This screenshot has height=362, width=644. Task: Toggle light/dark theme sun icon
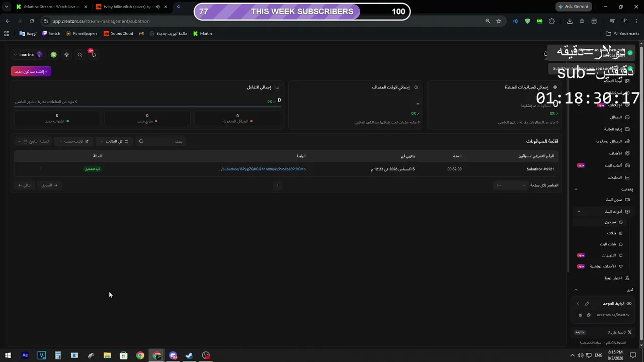(66, 55)
